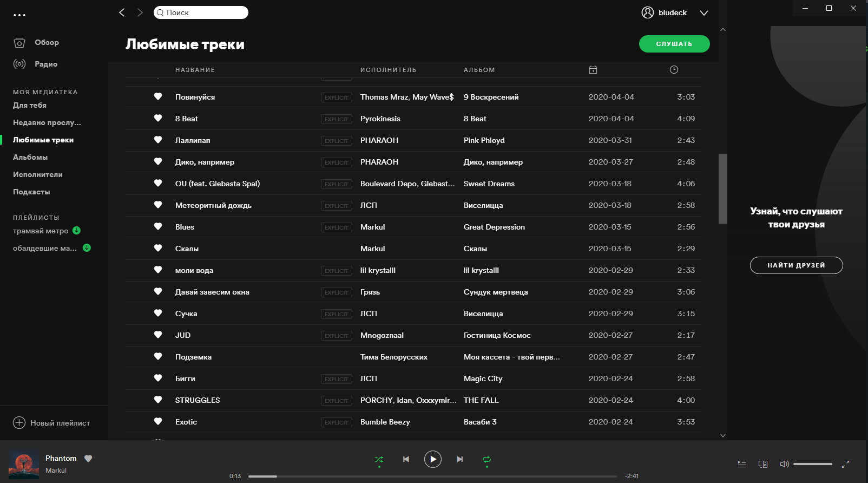Adjust the volume slider

click(x=813, y=464)
